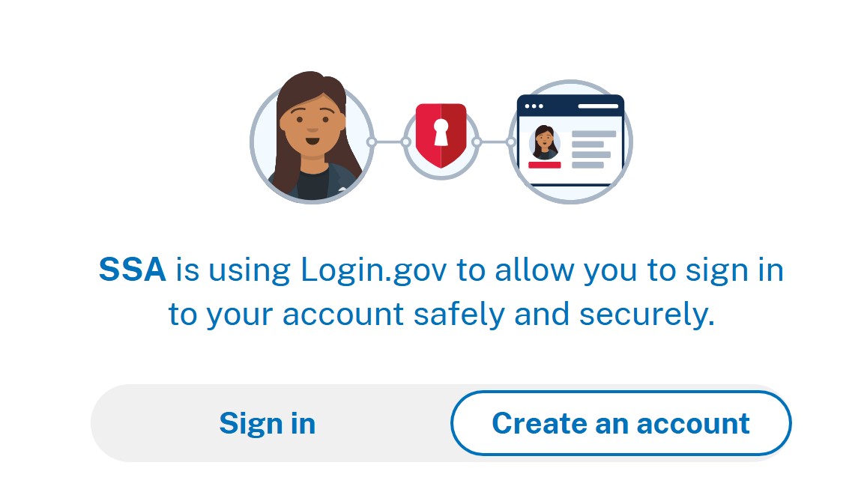Select the Create an account tab
The width and height of the screenshot is (861, 504).
coord(620,423)
